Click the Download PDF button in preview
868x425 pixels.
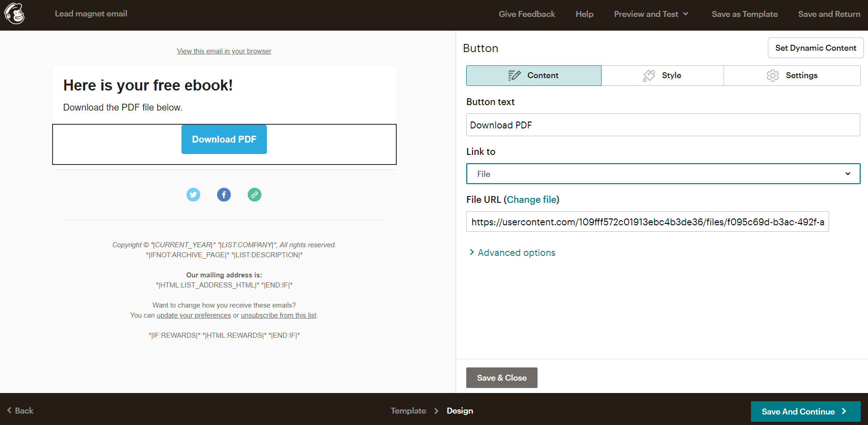[x=224, y=139]
